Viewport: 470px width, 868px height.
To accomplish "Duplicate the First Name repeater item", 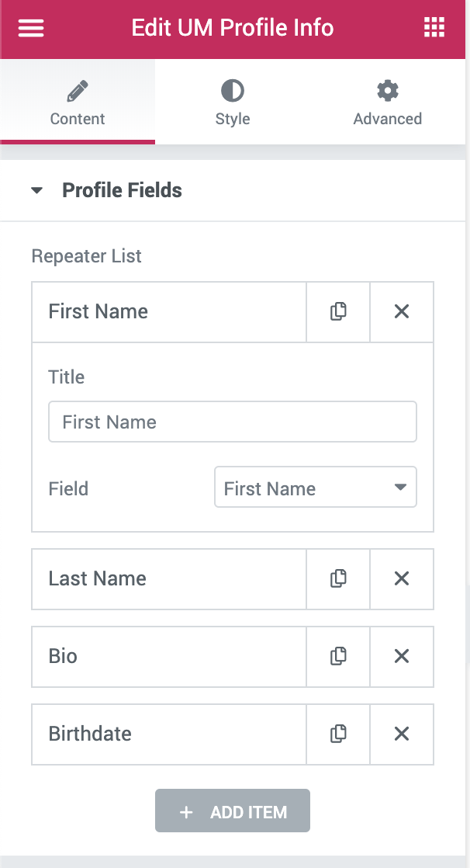I will click(x=338, y=311).
